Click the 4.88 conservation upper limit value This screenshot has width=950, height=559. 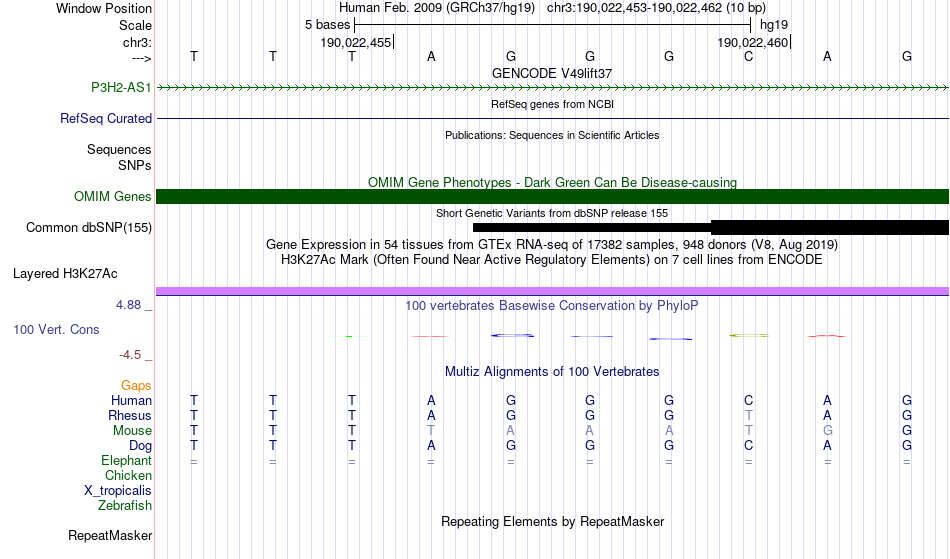coord(128,305)
